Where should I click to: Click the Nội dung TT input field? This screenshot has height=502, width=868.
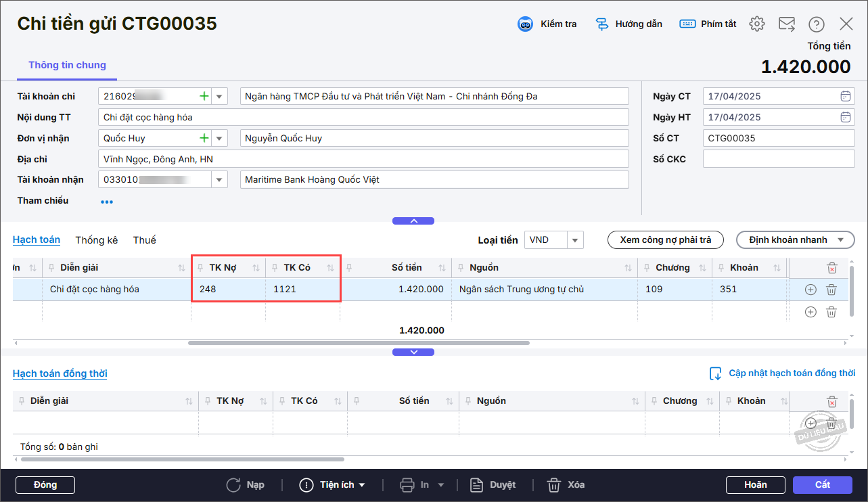(x=363, y=117)
